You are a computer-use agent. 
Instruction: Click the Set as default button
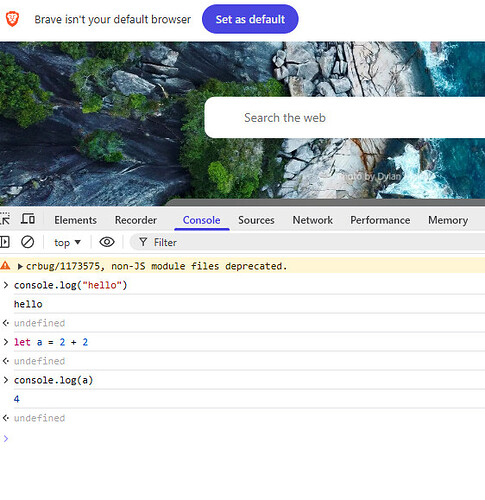[250, 19]
